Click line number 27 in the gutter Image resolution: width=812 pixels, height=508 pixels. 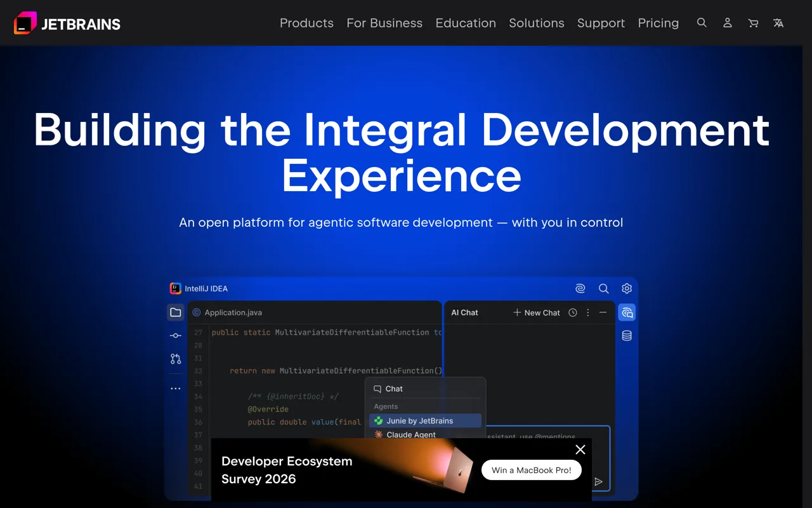(199, 333)
